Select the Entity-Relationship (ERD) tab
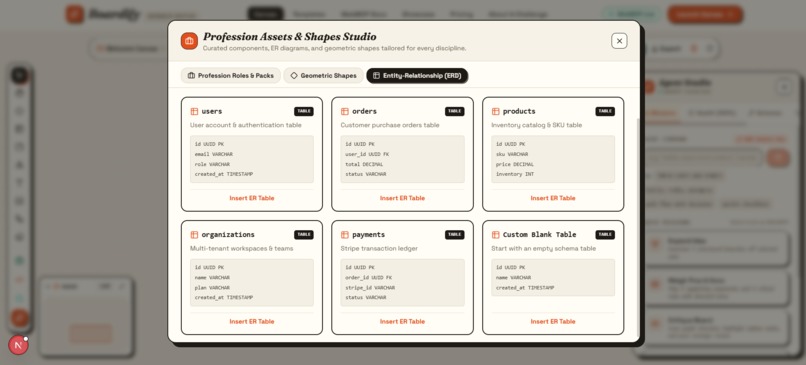The image size is (806, 365). click(417, 76)
